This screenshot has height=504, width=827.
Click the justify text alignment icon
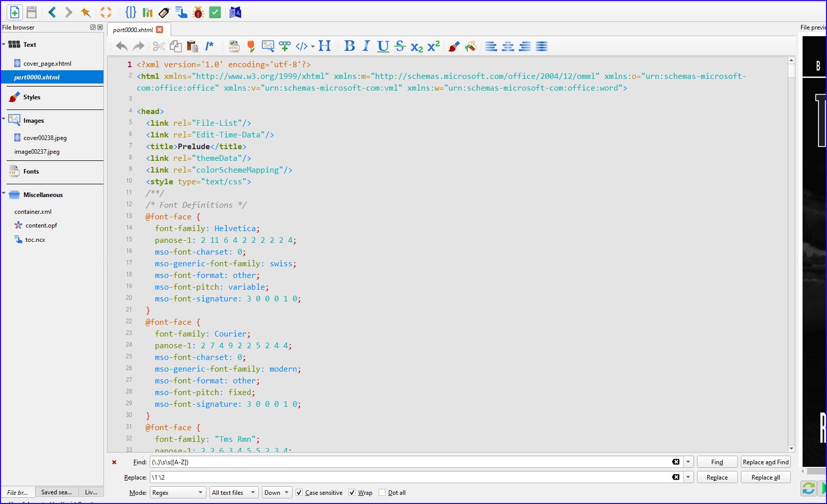point(542,46)
